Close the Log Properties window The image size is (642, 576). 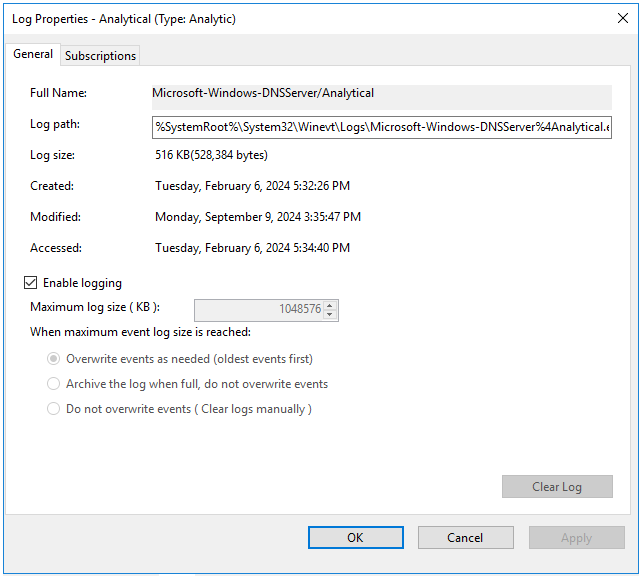(x=624, y=18)
